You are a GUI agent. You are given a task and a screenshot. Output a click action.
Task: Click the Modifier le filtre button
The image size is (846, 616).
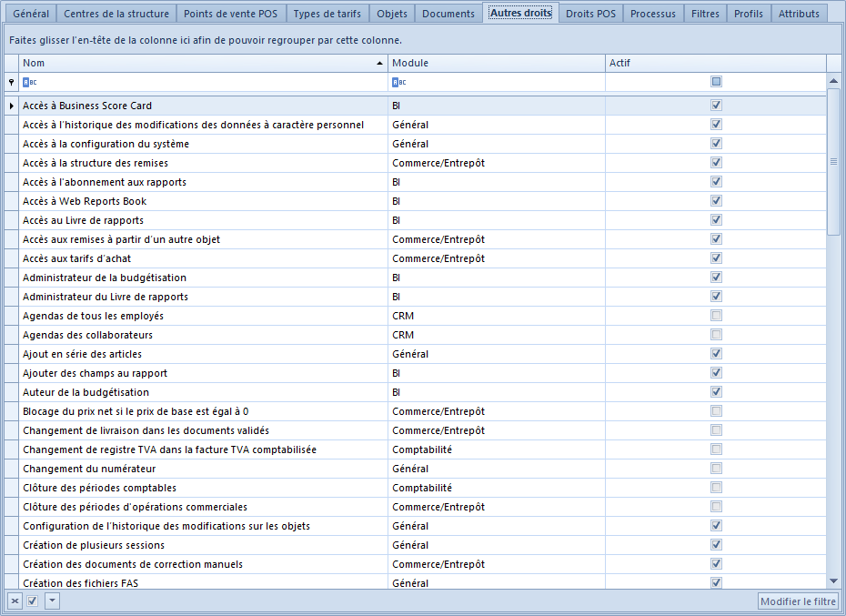798,601
